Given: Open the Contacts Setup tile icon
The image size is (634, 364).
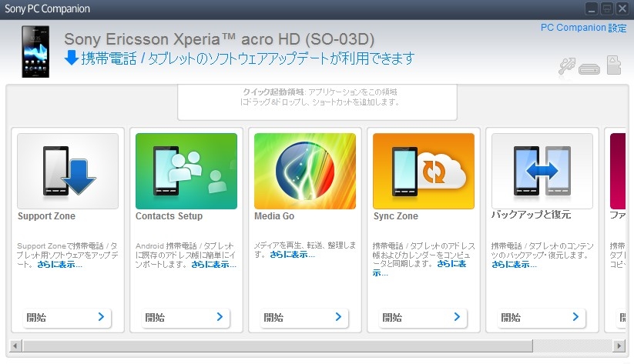Looking at the screenshot, I should pos(186,171).
